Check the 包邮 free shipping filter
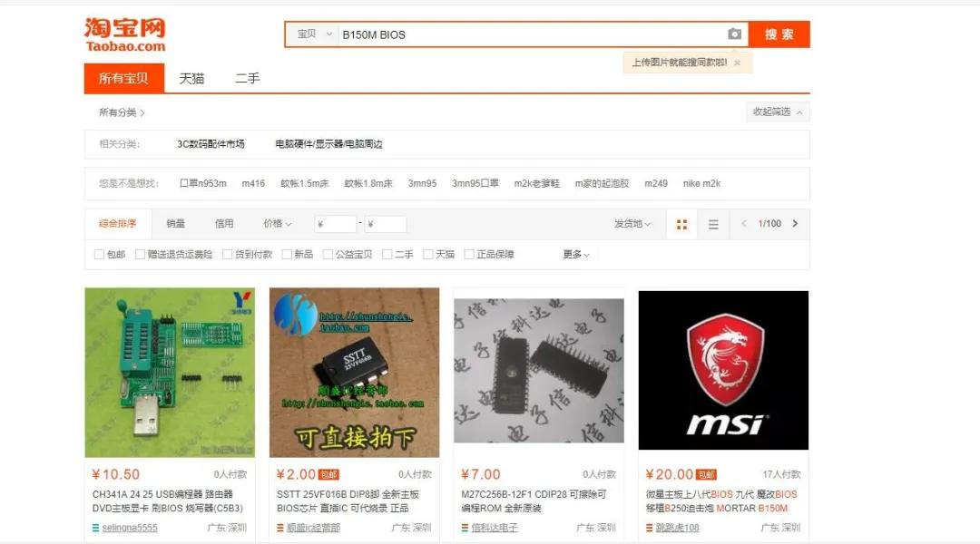This screenshot has height=544, width=980. click(x=99, y=254)
